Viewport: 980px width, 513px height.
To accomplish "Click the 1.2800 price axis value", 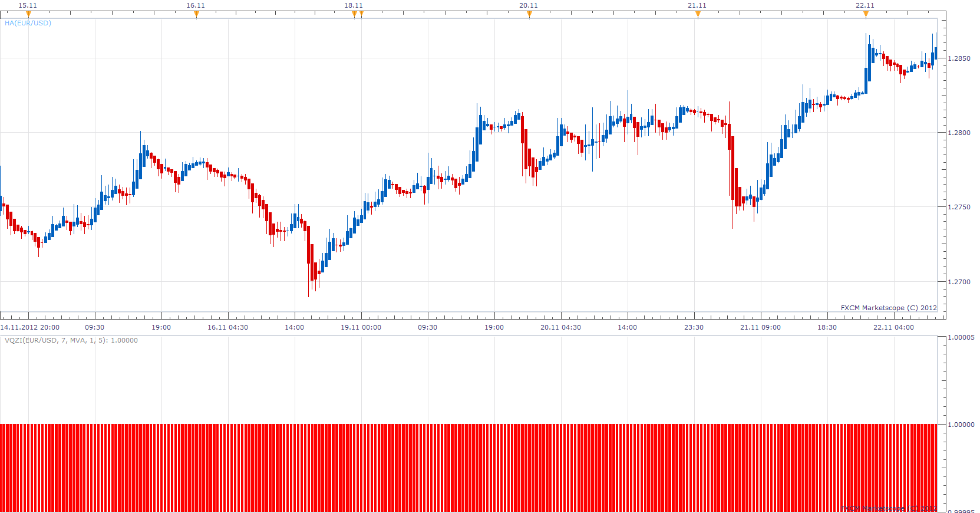I will (959, 133).
